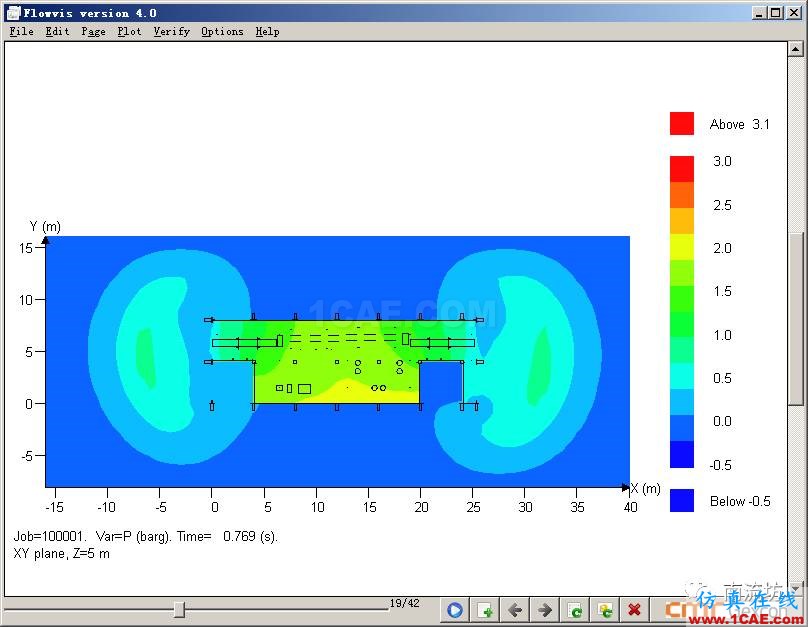This screenshot has width=808, height=627.
Task: Open the File menu
Action: (22, 31)
